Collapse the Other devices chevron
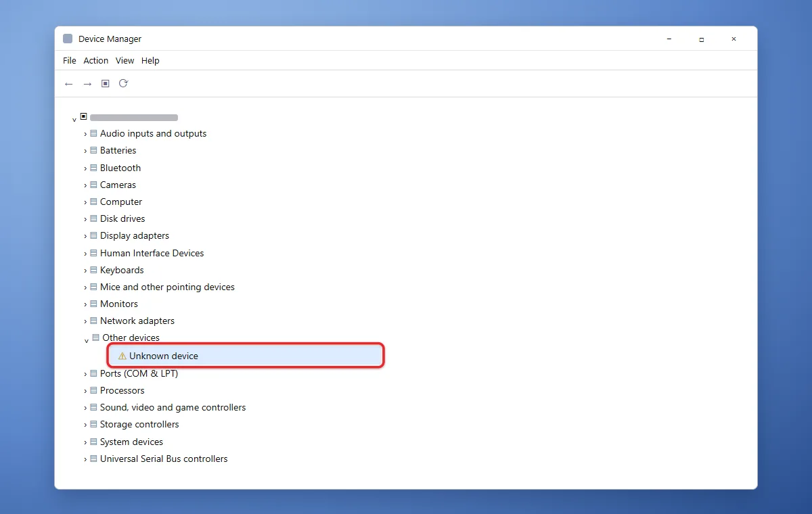This screenshot has width=812, height=514. tap(87, 341)
